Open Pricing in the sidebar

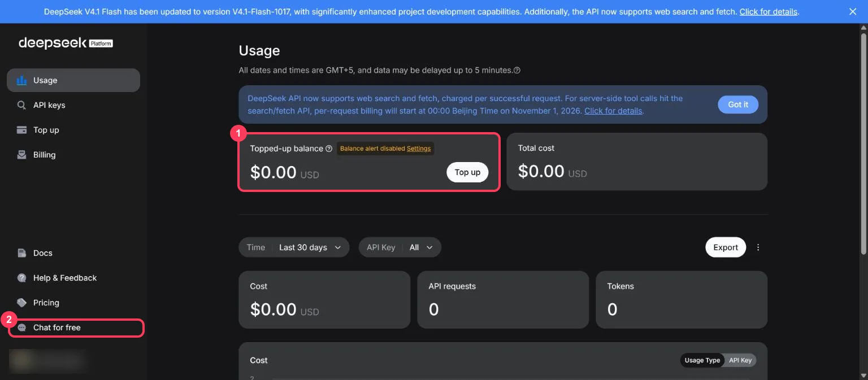click(73, 303)
